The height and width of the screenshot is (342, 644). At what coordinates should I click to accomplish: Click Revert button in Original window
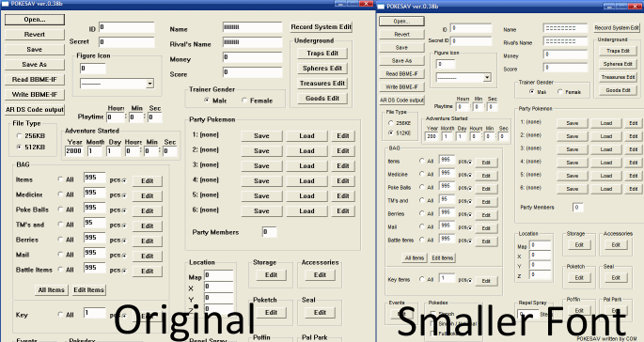click(x=35, y=35)
